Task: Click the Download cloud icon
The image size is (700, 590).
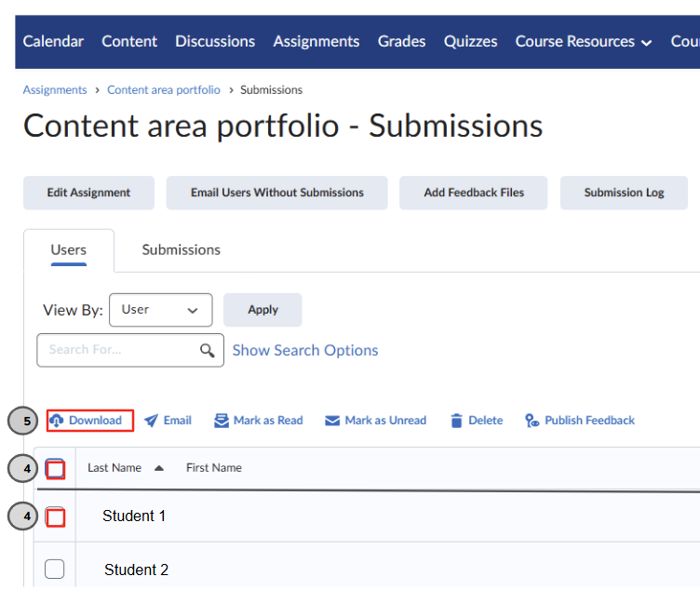Action: coord(56,421)
